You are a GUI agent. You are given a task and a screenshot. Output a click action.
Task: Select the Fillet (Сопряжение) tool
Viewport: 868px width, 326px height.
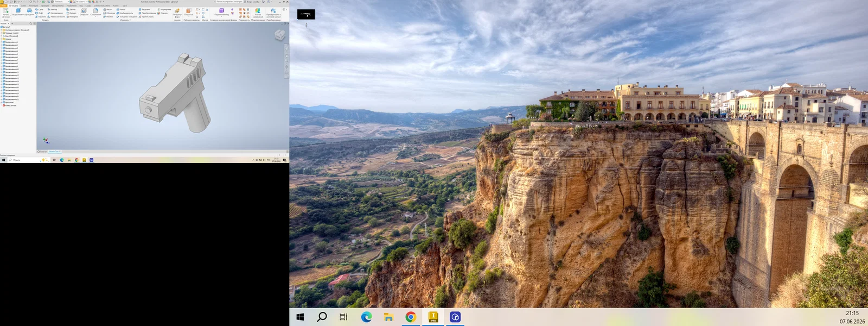95,12
